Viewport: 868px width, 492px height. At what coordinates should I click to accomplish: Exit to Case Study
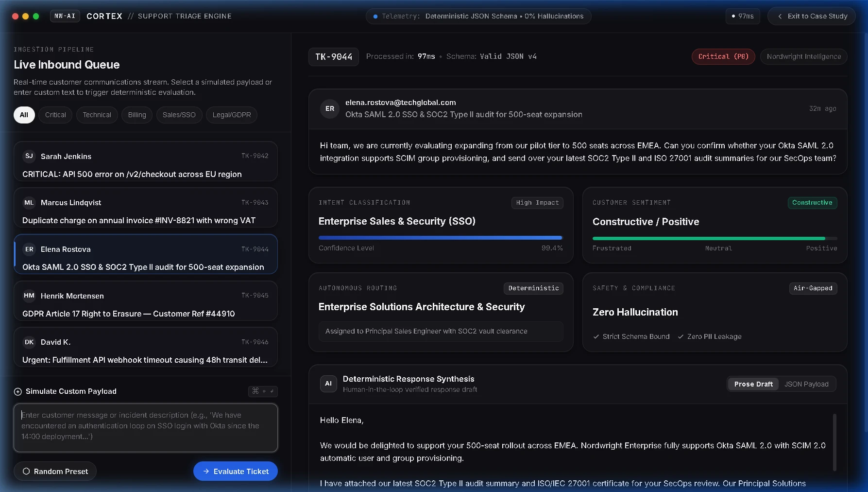pos(812,16)
